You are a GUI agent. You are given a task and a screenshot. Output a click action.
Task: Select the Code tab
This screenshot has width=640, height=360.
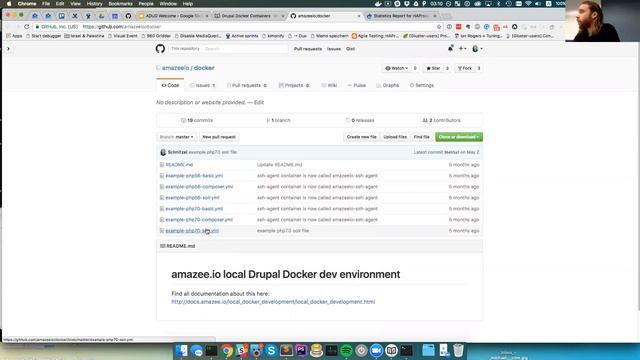(170, 85)
